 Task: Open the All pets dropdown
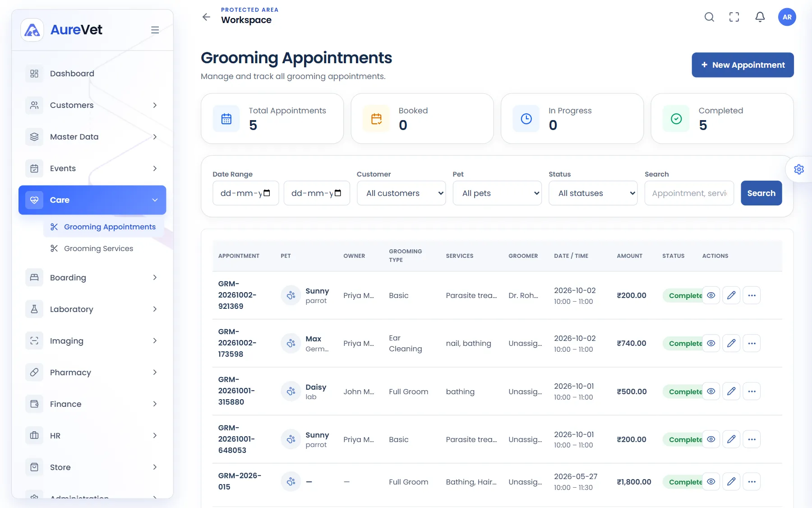point(497,193)
